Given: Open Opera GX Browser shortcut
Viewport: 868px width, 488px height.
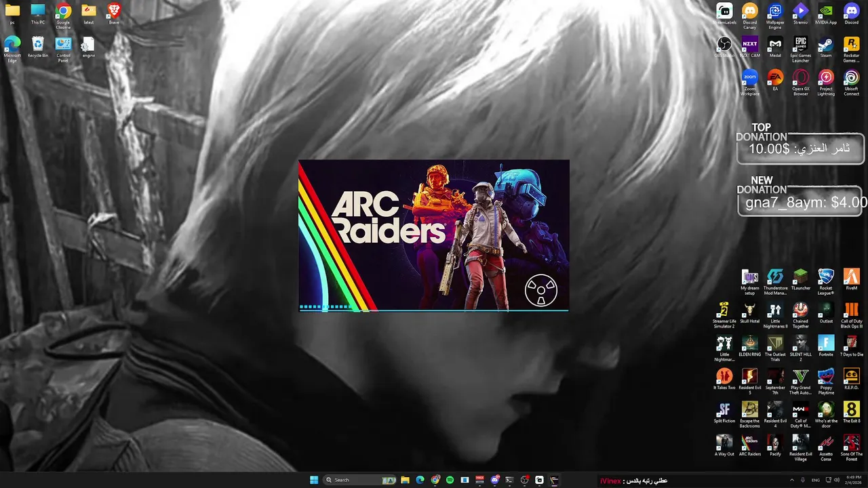Looking at the screenshot, I should [800, 82].
